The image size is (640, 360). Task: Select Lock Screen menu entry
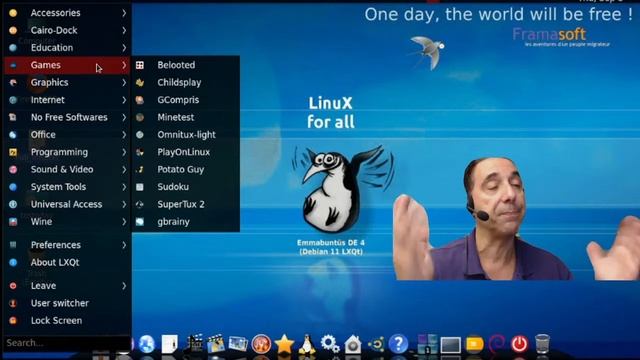click(67, 321)
